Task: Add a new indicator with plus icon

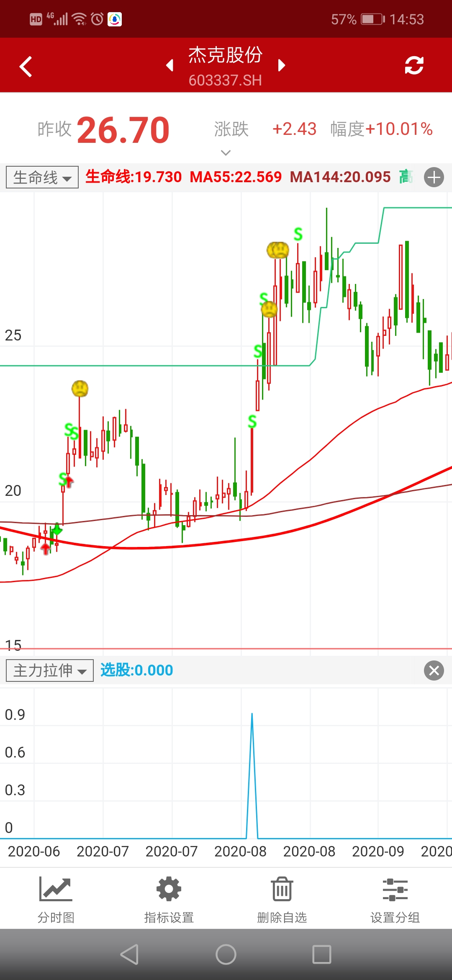Action: tap(434, 177)
